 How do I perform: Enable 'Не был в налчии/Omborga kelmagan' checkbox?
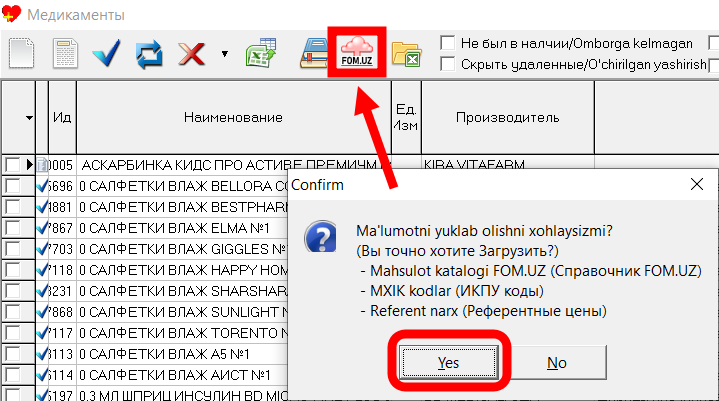[448, 43]
